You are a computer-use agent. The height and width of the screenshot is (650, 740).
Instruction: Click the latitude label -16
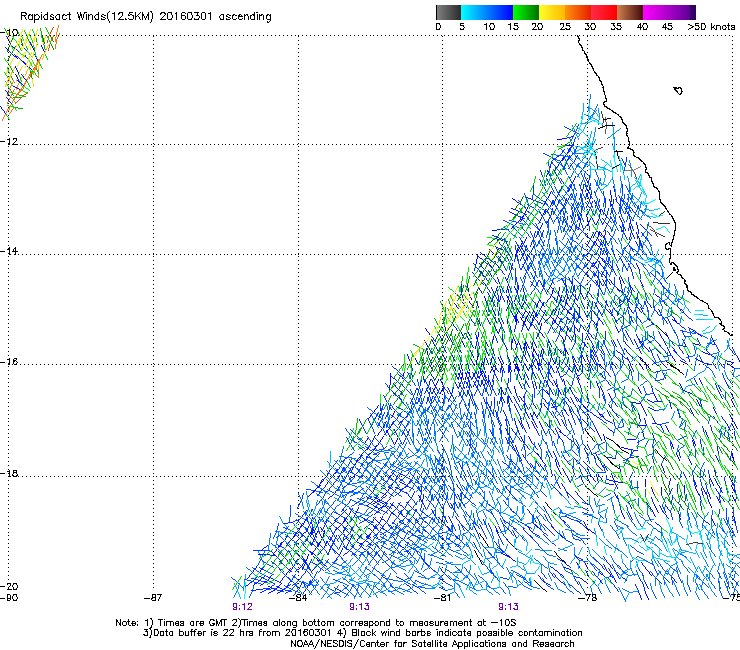(10, 362)
